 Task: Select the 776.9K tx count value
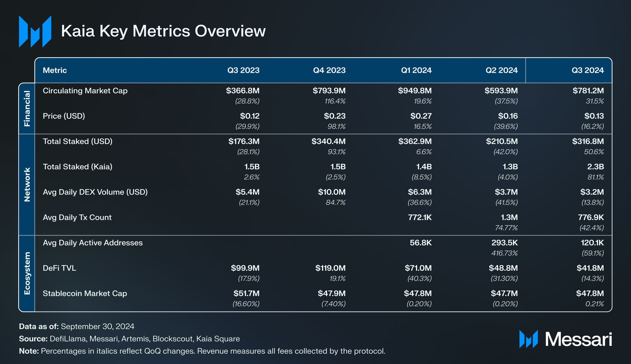[x=591, y=217]
